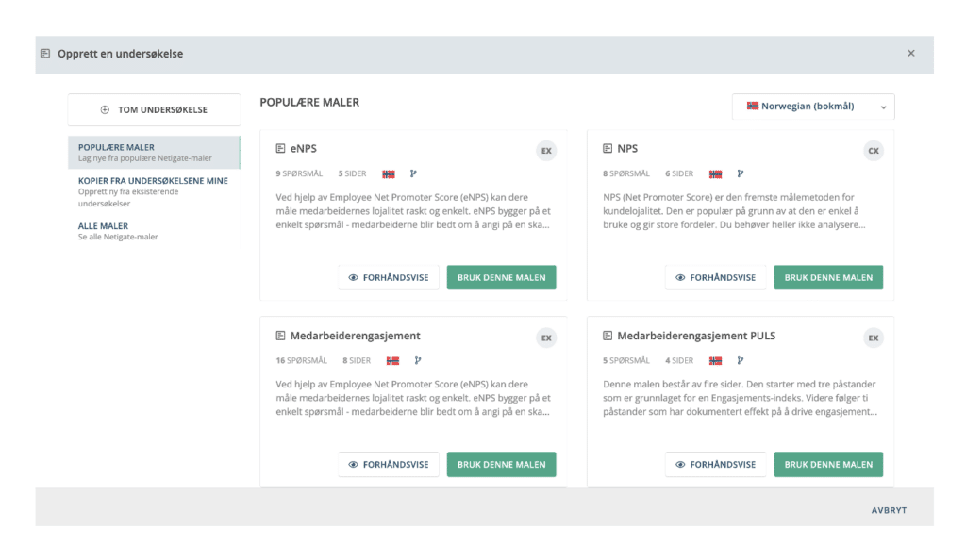Click the Norwegian flag icon on NPS card

[716, 173]
